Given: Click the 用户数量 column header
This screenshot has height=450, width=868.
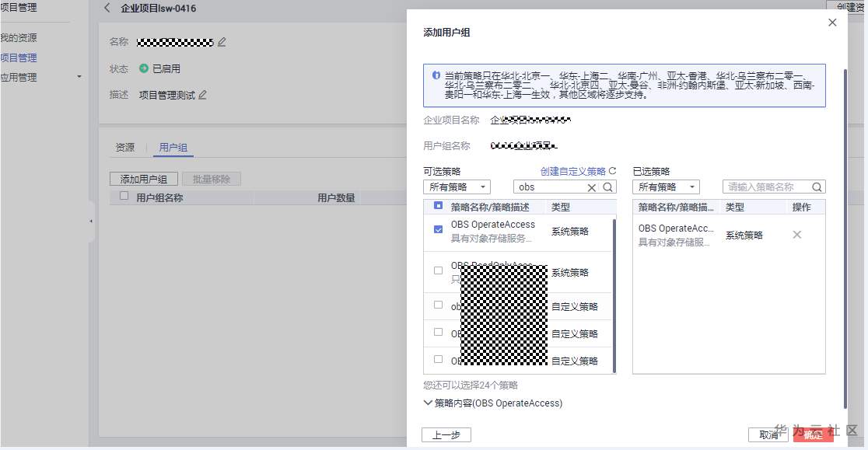Looking at the screenshot, I should click(336, 198).
